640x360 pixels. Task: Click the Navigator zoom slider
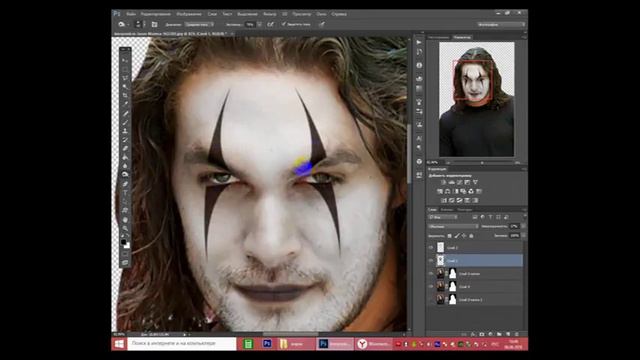click(x=482, y=162)
